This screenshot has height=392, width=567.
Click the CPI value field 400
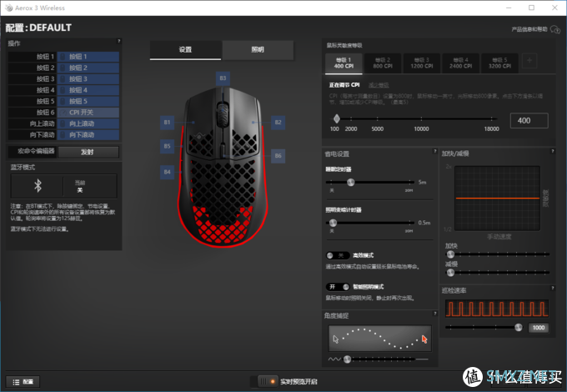point(529,121)
